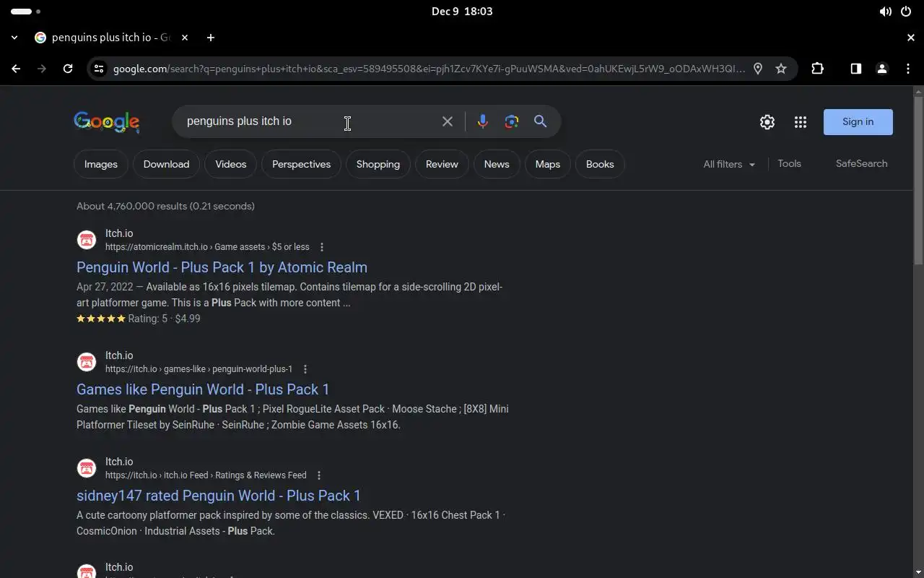Click the Itch.io favicon of Atomic Realm result

click(x=87, y=240)
